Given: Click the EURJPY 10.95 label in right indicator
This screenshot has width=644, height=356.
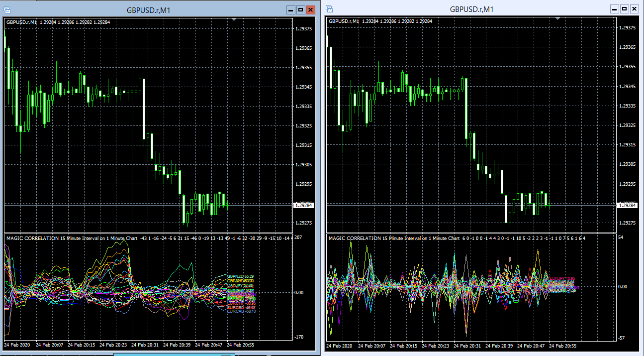Looking at the screenshot, I should 562,278.
